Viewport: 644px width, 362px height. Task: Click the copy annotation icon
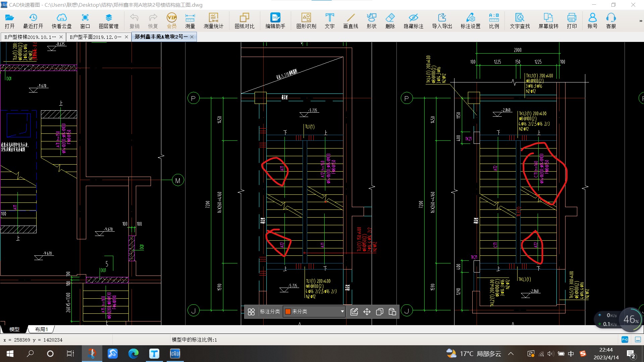(x=380, y=312)
